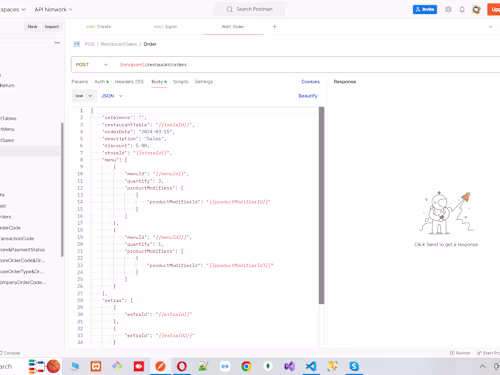This screenshot has height=375, width=500.
Task: Open the computer icon in taskbar
Action: pyautogui.click(x=75, y=366)
